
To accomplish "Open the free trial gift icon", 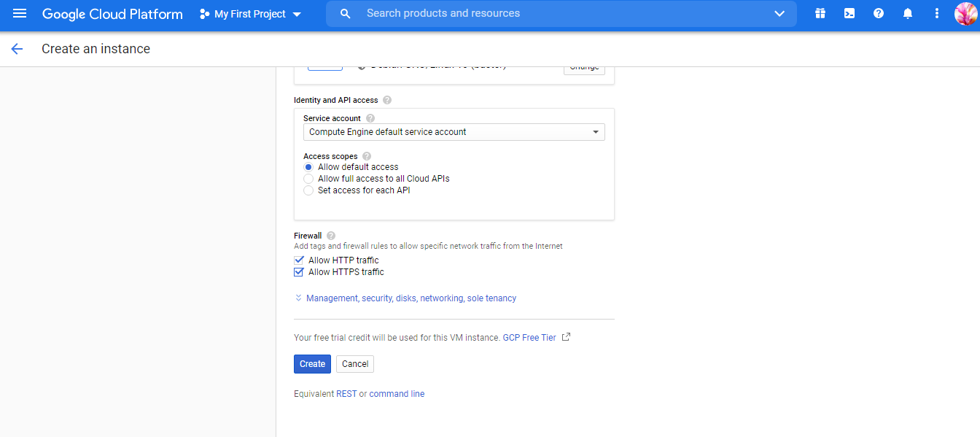I will 820,14.
